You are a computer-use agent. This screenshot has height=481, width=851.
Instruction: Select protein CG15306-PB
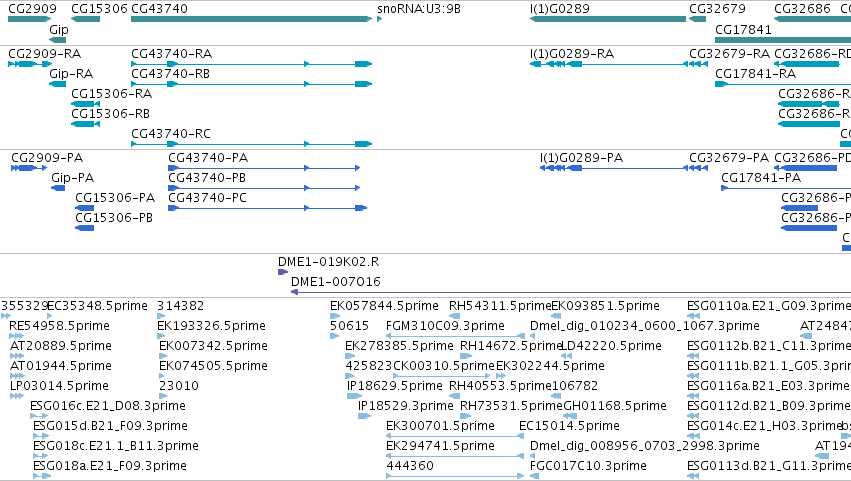(x=85, y=228)
